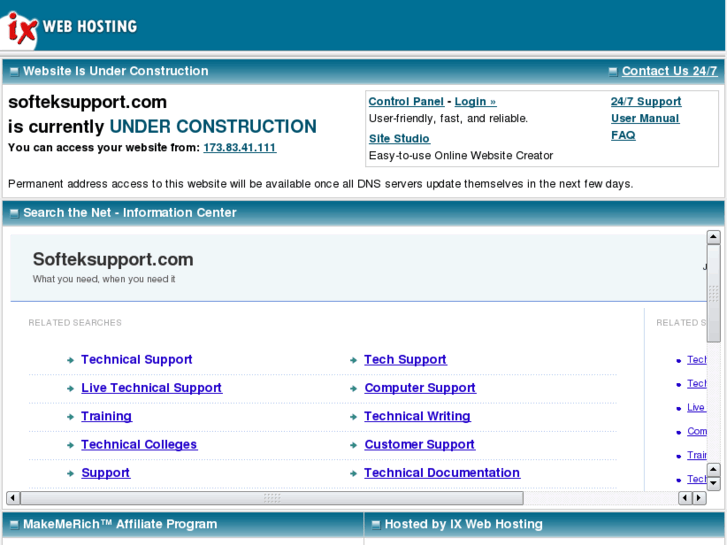
Task: Click arrow bullet beside Live Technical Support
Action: [x=70, y=389]
